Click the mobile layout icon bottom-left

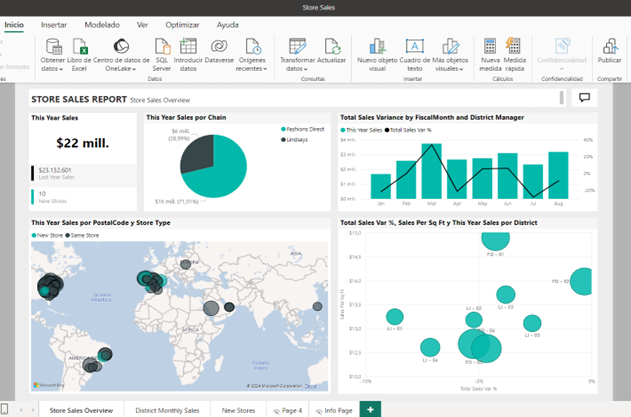(x=4, y=409)
